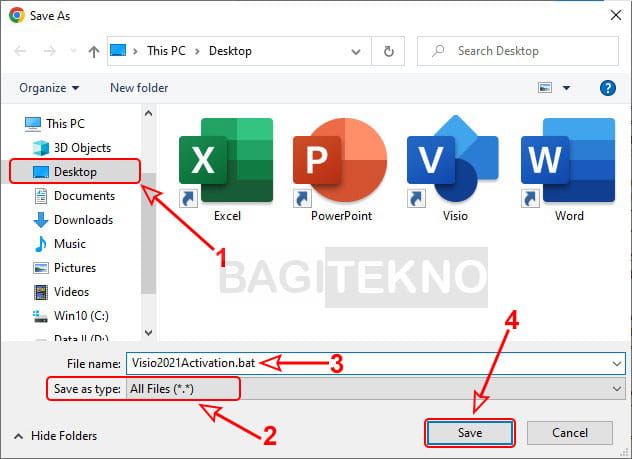Select the PowerPoint shortcut icon
The height and width of the screenshot is (459, 632).
pyautogui.click(x=340, y=162)
